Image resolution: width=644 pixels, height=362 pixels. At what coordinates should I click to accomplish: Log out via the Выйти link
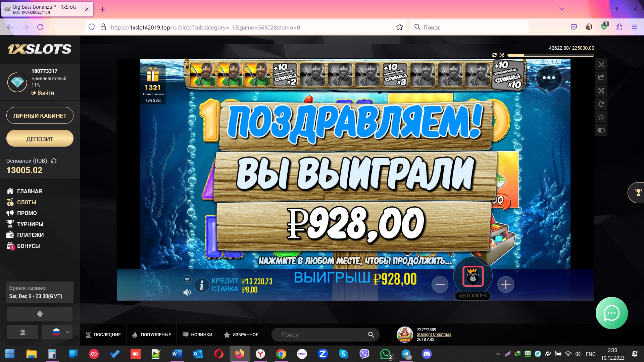pos(43,93)
